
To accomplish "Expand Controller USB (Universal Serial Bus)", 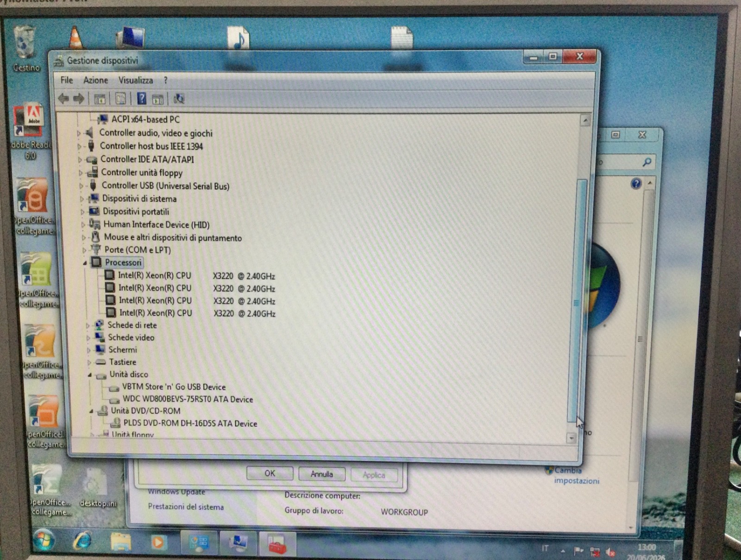I will (81, 186).
